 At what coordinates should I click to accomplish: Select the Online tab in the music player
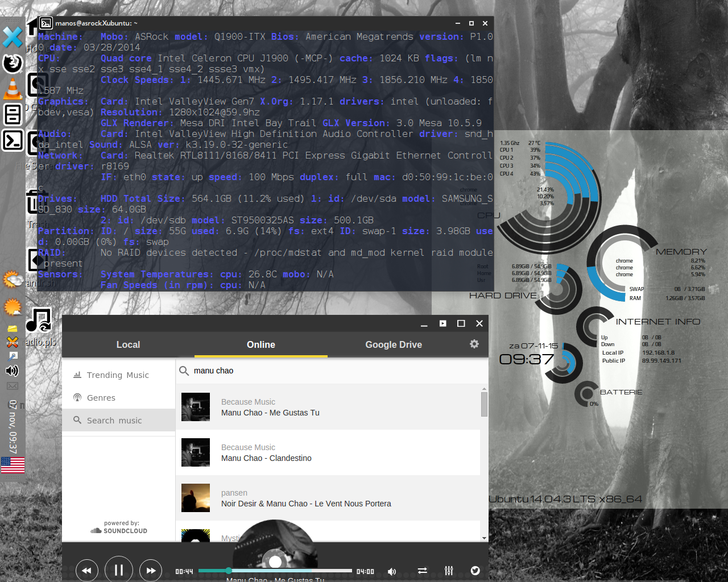click(261, 344)
